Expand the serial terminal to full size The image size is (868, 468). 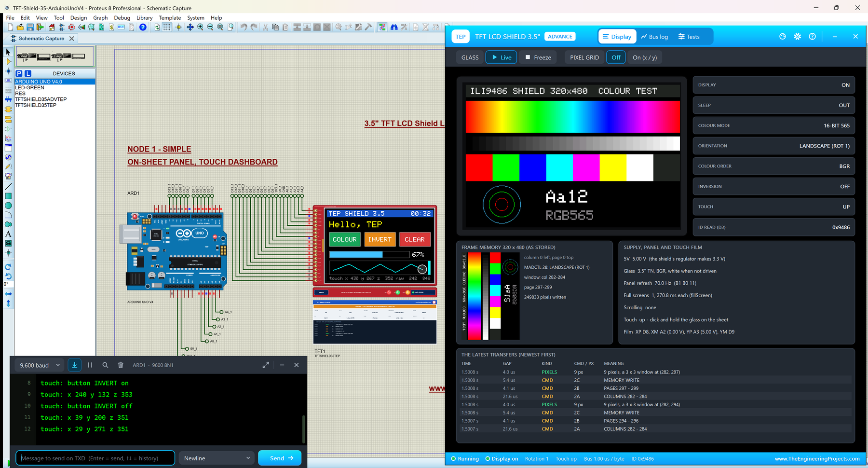pos(266,365)
